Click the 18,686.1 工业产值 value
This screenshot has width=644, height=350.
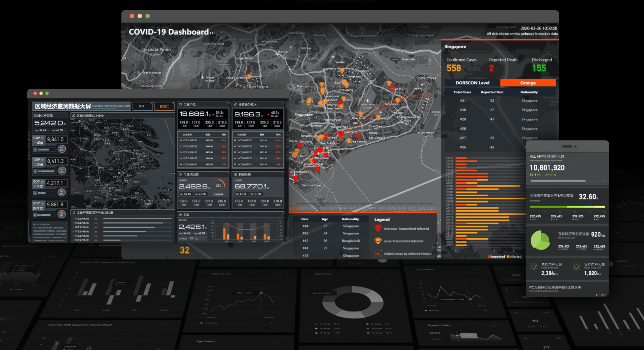194,114
